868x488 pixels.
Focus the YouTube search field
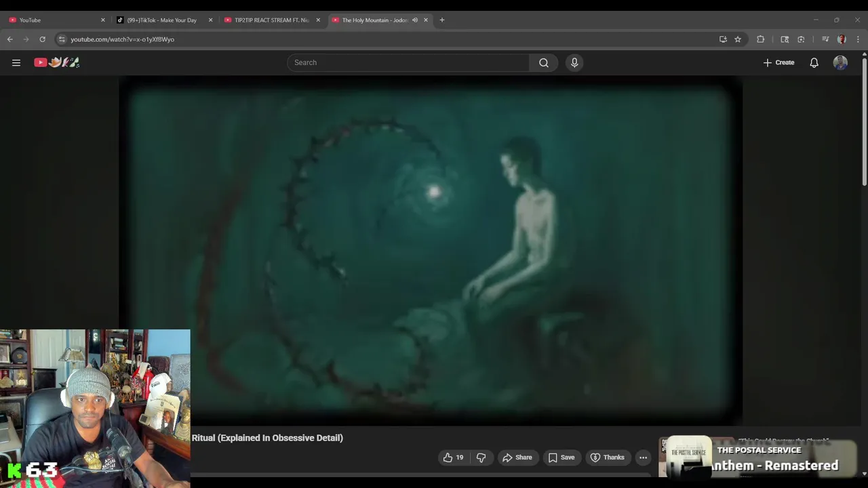(408, 62)
